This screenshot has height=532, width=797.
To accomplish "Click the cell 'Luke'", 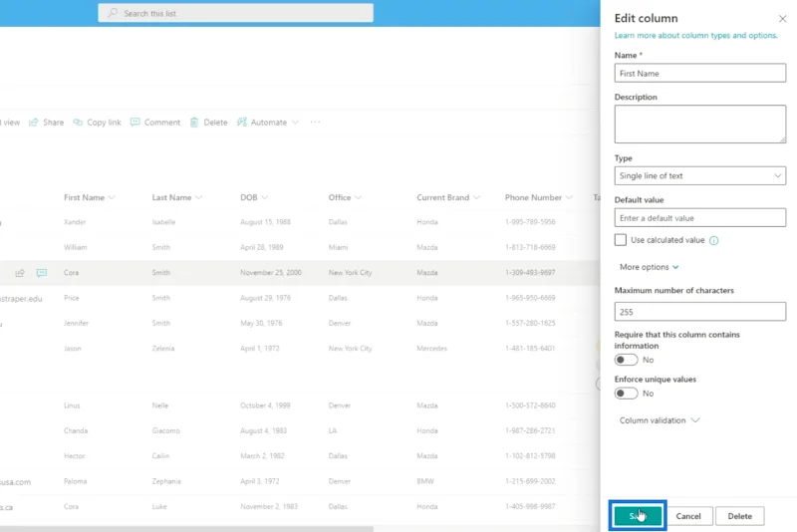I will pyautogui.click(x=159, y=507).
